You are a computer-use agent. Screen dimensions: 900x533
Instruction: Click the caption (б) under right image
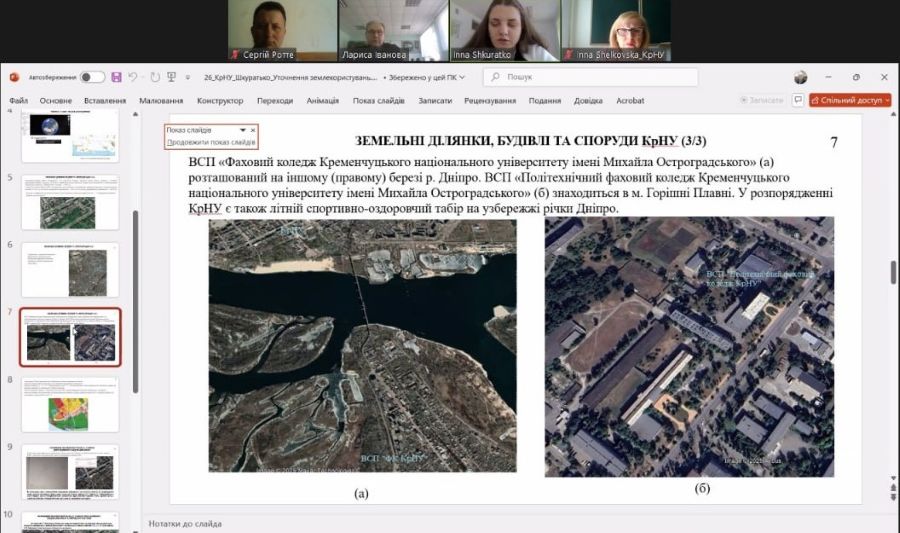[x=703, y=489]
